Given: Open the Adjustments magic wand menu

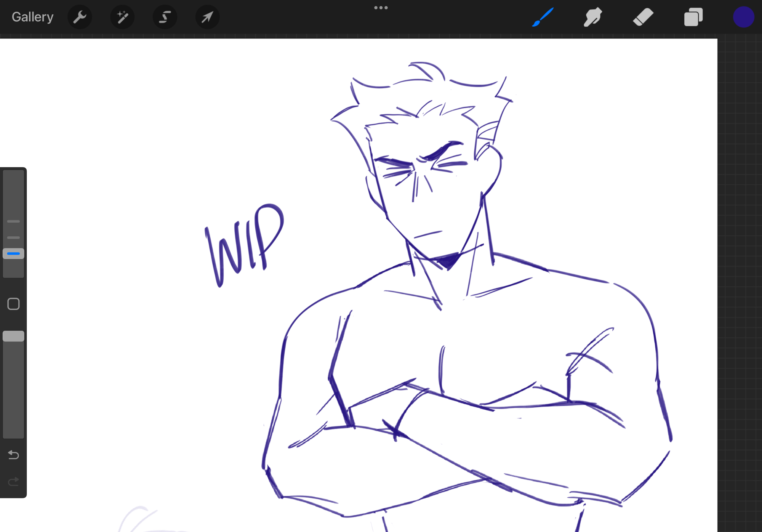Looking at the screenshot, I should point(122,17).
